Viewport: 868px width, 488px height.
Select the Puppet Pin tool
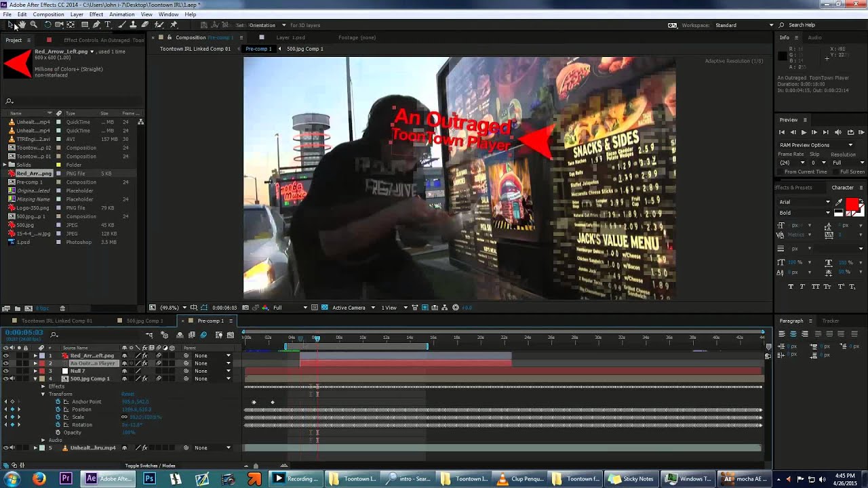(174, 24)
